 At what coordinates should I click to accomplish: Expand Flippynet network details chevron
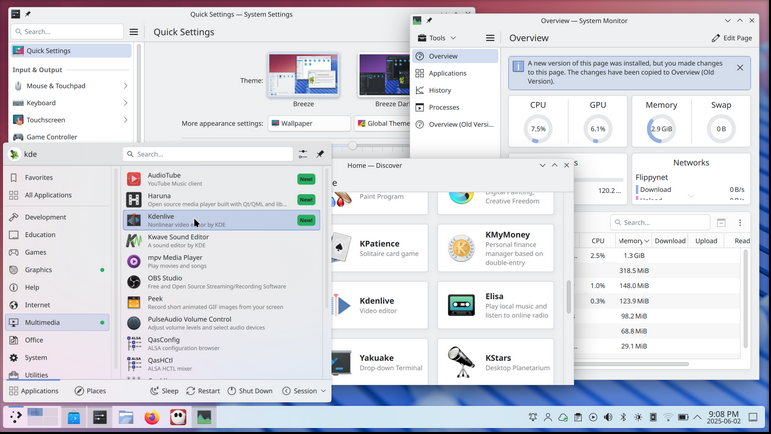pyautogui.click(x=691, y=196)
